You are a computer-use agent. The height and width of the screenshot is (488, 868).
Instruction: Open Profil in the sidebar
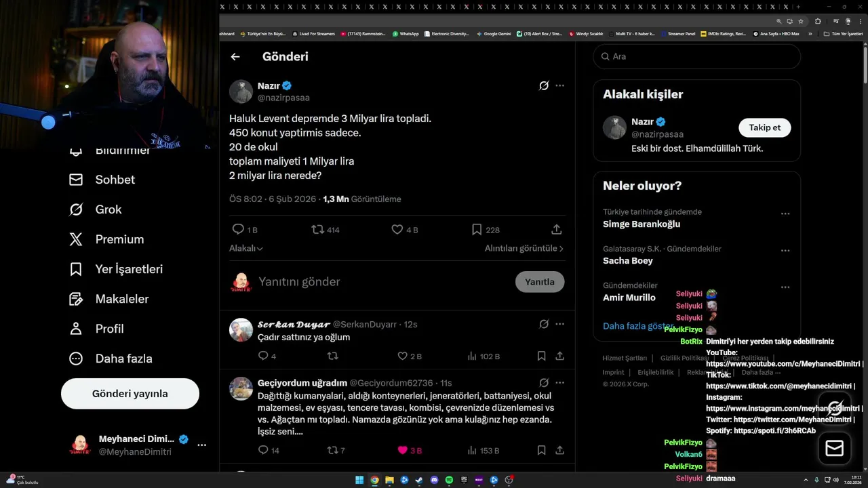(96, 329)
